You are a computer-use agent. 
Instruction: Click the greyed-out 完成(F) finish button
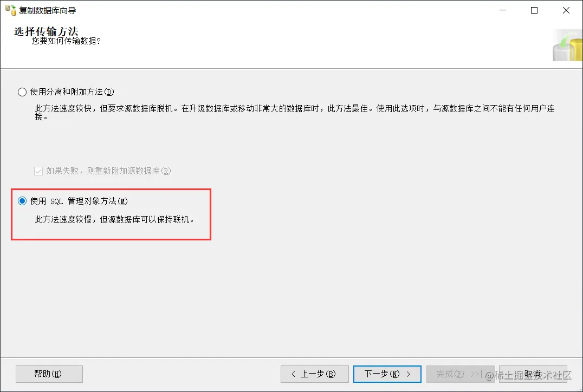coord(461,374)
